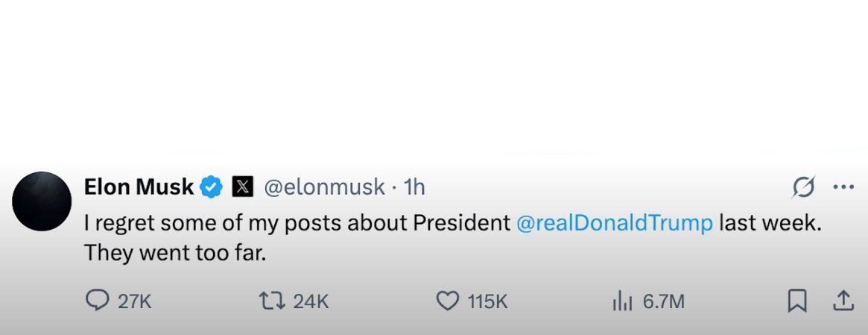Click the views bar chart icon
Image resolution: width=868 pixels, height=335 pixels.
[622, 301]
